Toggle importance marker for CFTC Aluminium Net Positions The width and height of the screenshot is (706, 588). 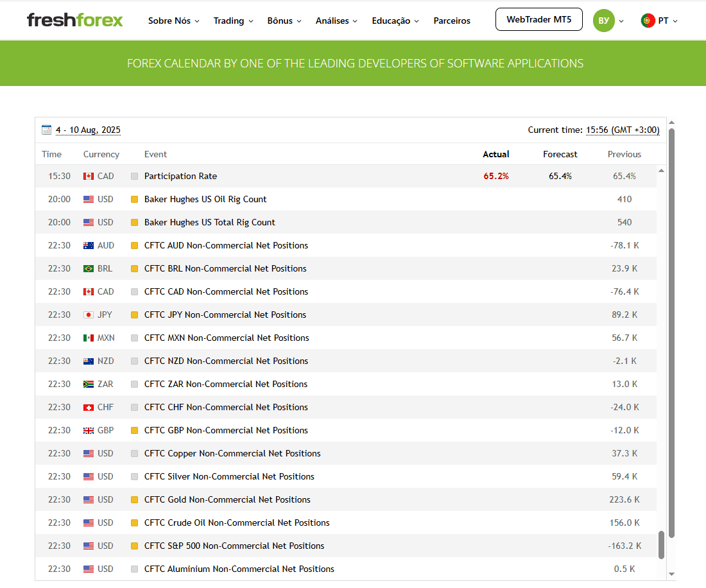(x=134, y=569)
